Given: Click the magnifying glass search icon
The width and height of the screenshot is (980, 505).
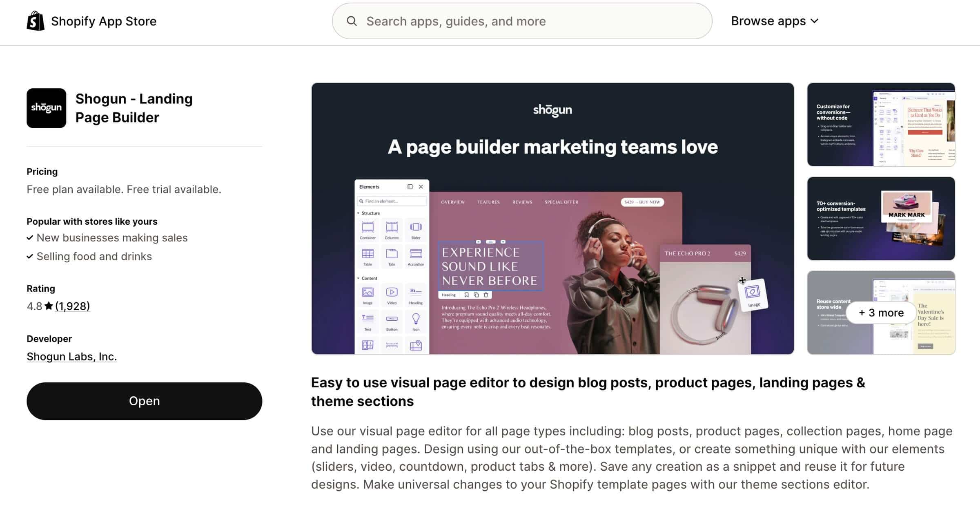Looking at the screenshot, I should point(352,21).
